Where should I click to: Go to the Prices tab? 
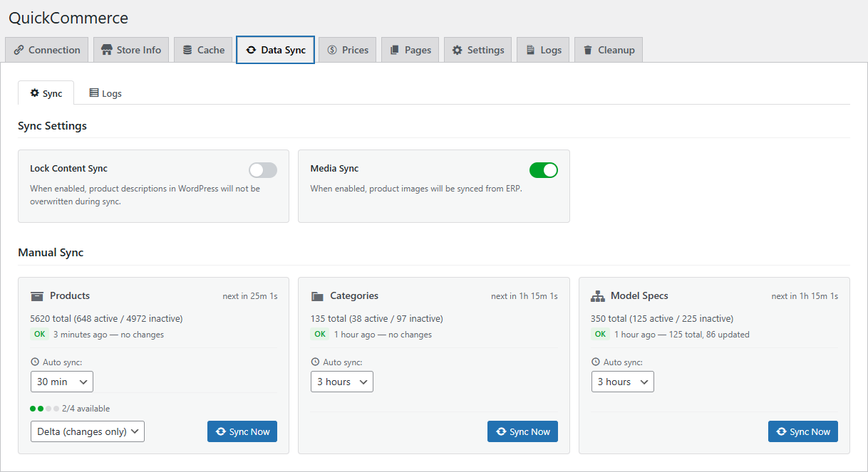tap(347, 50)
